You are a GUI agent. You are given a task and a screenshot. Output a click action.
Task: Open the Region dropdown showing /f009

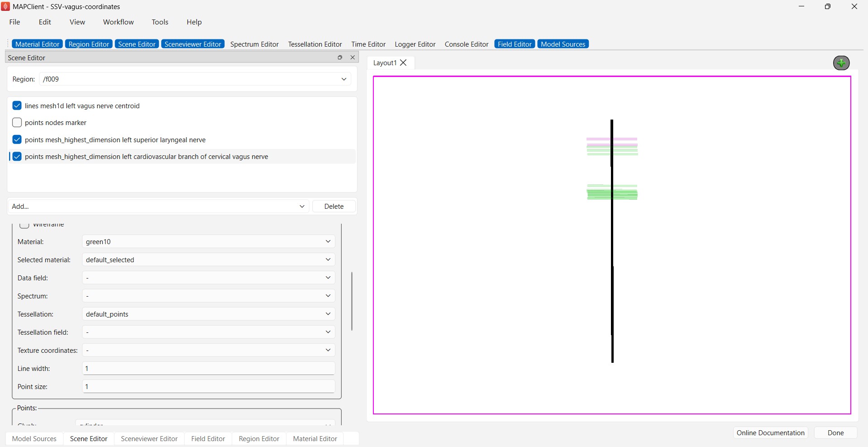(x=195, y=79)
